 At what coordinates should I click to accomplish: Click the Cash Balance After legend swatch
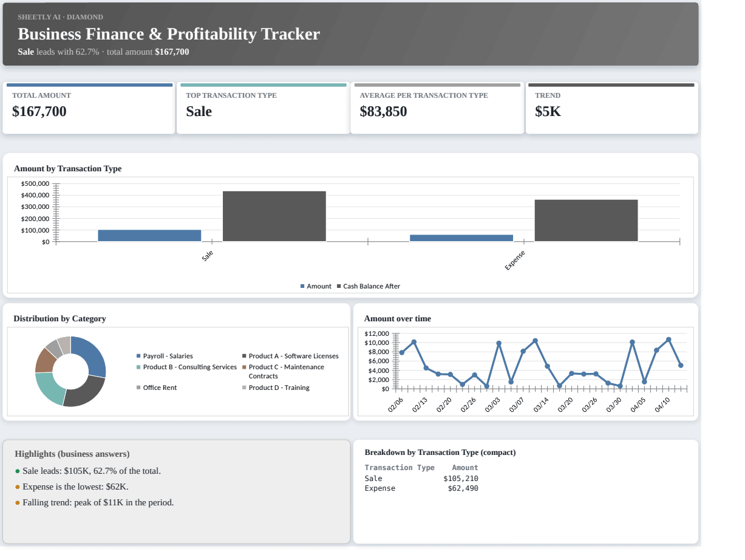pyautogui.click(x=339, y=286)
